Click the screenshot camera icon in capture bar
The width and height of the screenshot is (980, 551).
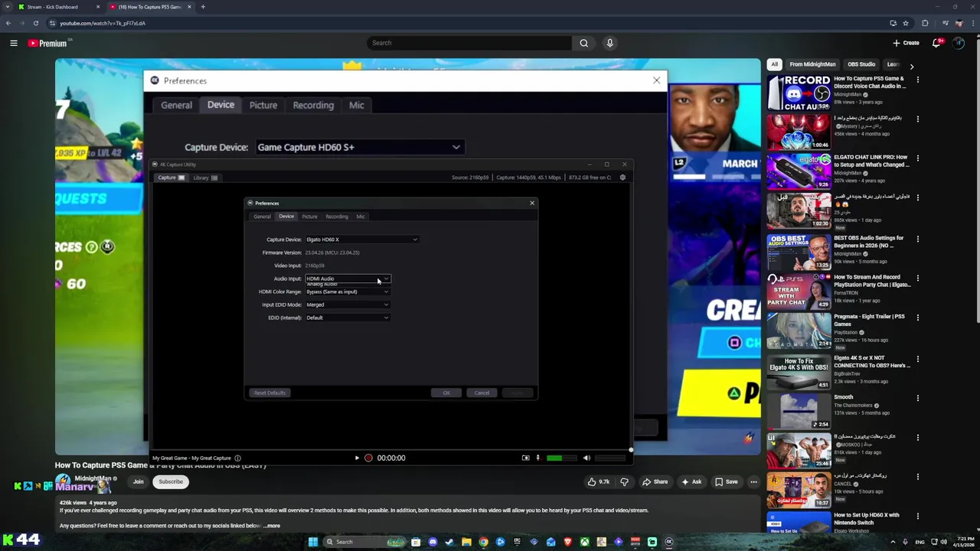pyautogui.click(x=525, y=458)
